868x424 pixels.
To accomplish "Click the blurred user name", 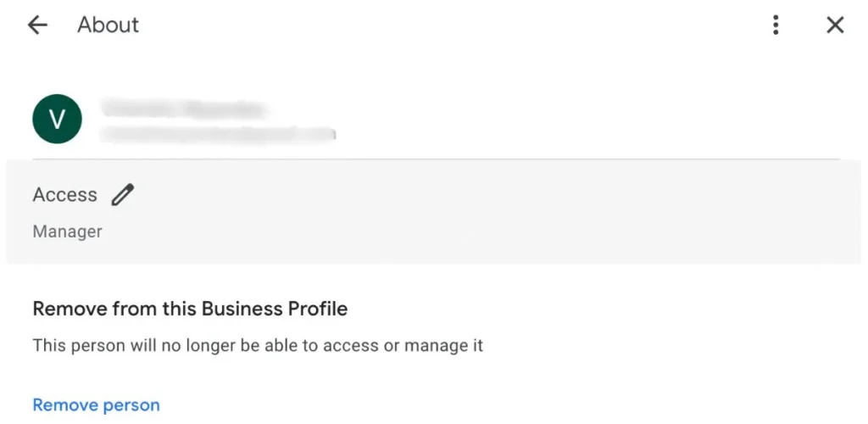I will click(184, 109).
